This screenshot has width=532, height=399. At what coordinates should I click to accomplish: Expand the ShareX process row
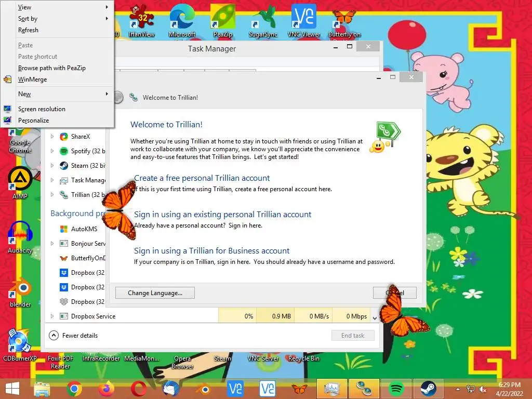52,137
